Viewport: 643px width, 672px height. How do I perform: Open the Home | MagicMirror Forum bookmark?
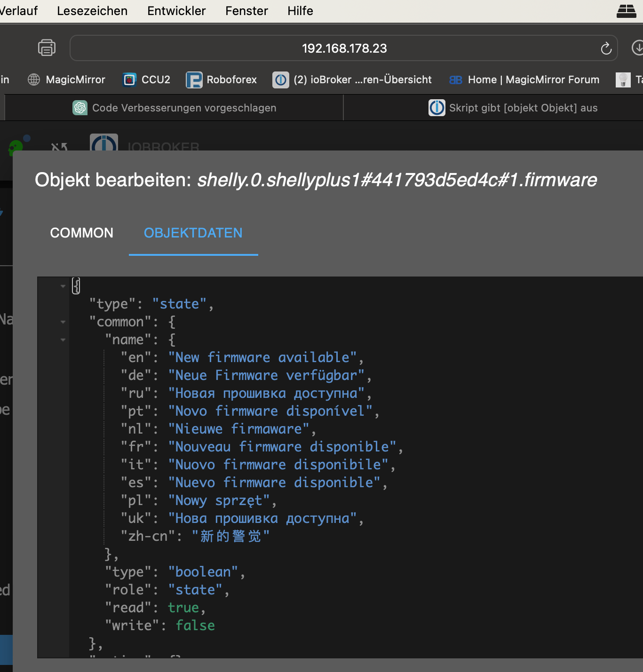[524, 79]
